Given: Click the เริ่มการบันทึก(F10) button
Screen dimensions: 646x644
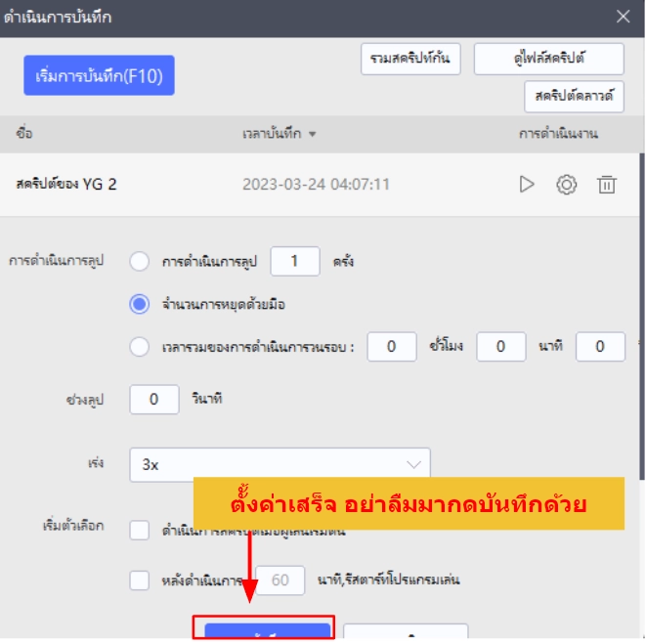Looking at the screenshot, I should tap(99, 74).
